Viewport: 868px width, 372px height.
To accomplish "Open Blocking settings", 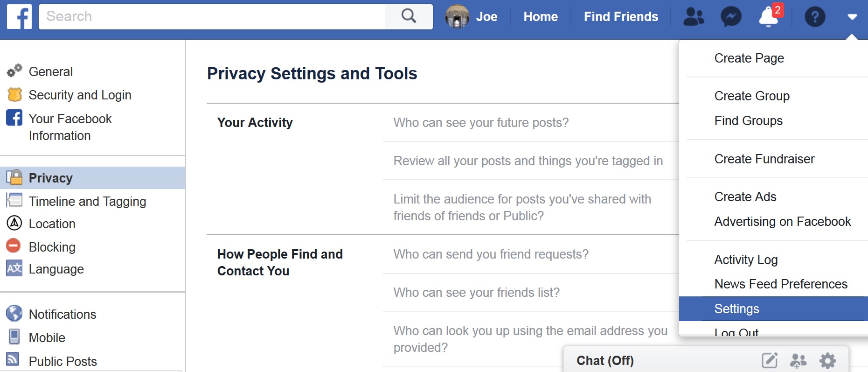I will [x=52, y=247].
